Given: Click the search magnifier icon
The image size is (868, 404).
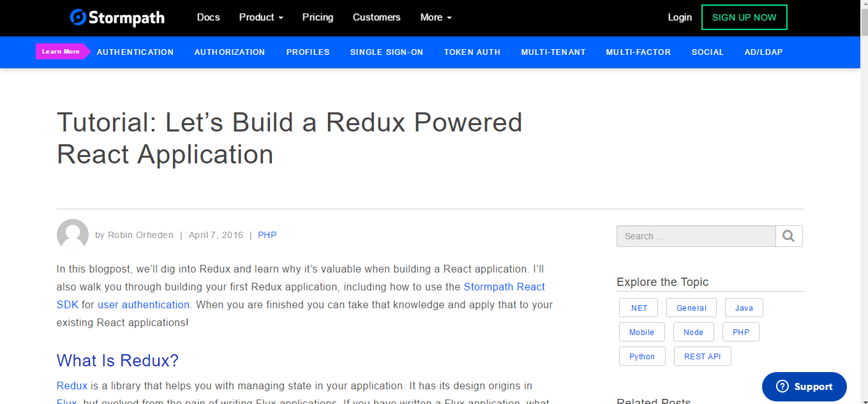Looking at the screenshot, I should (x=789, y=236).
